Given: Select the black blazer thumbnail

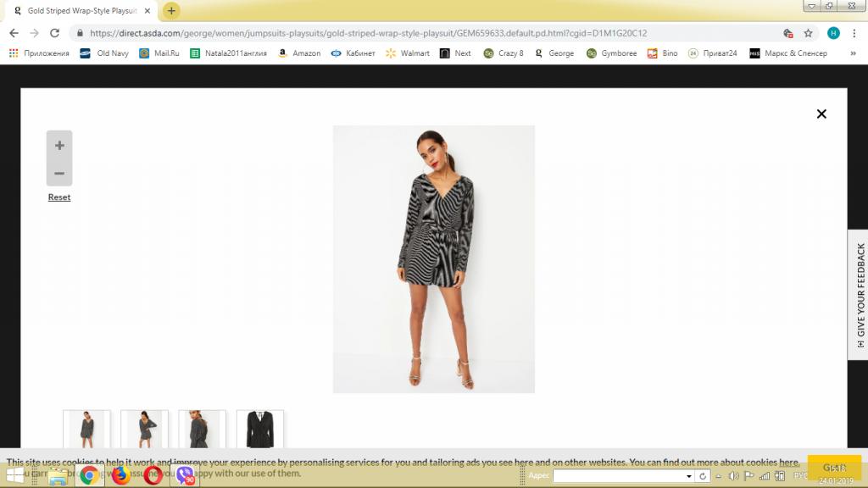Looking at the screenshot, I should click(x=260, y=430).
